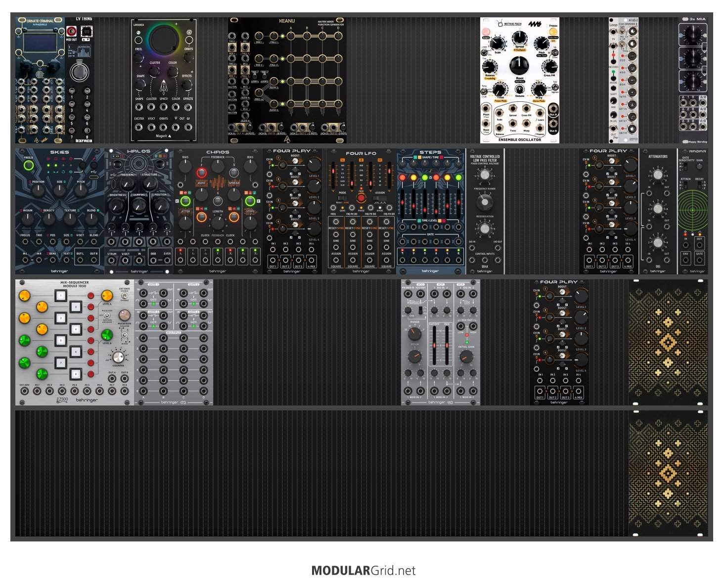Toggle the MODE switch on Four LFO

click(x=342, y=198)
